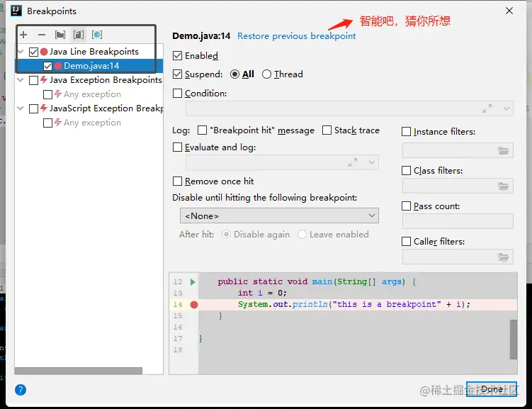Viewport: 532px width, 409px height.
Task: Click the Class filters input field
Action: click(458, 186)
